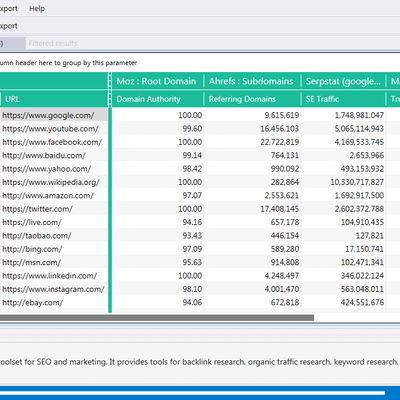Select the http://ebay.com/ URL

(x=33, y=302)
